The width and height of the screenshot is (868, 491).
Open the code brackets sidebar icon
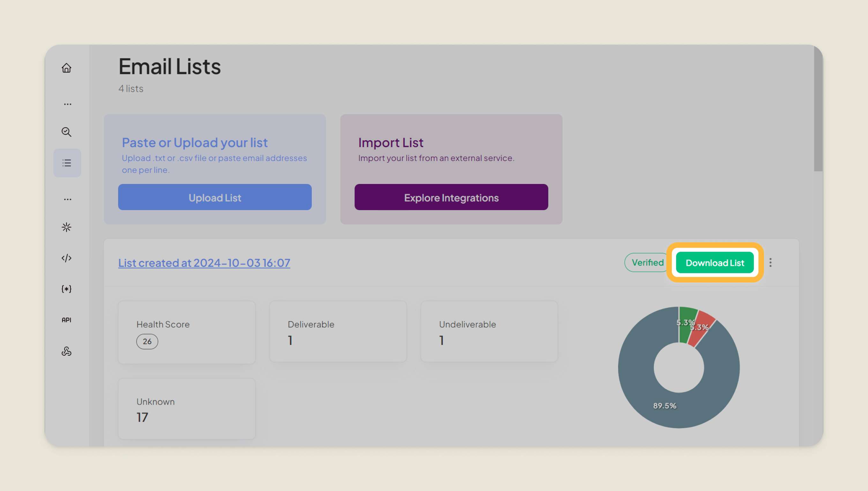click(66, 258)
